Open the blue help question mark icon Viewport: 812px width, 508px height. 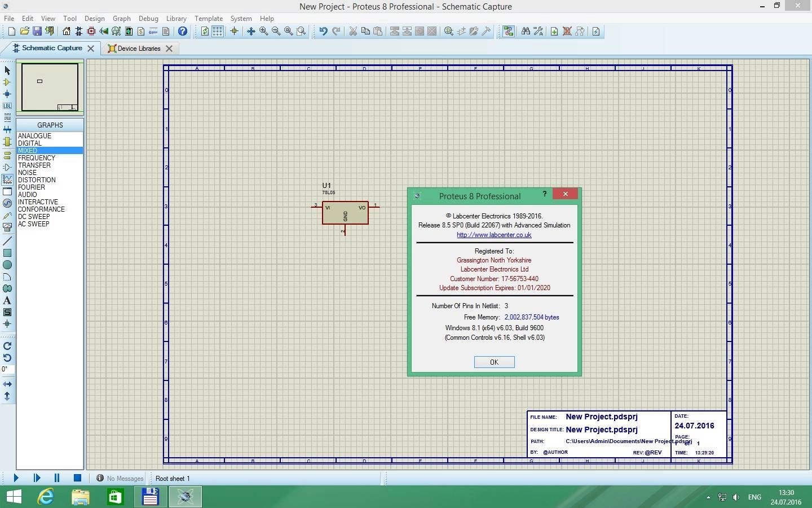point(182,31)
